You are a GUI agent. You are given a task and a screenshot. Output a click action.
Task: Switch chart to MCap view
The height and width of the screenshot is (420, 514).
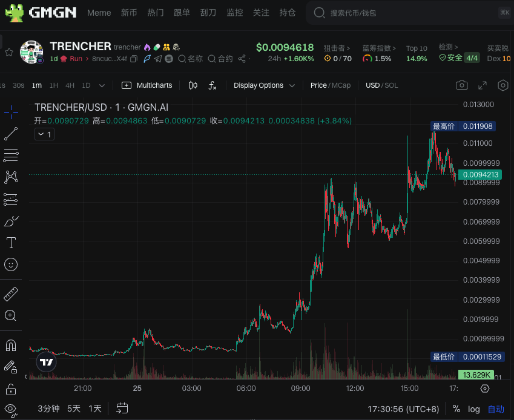click(x=341, y=85)
